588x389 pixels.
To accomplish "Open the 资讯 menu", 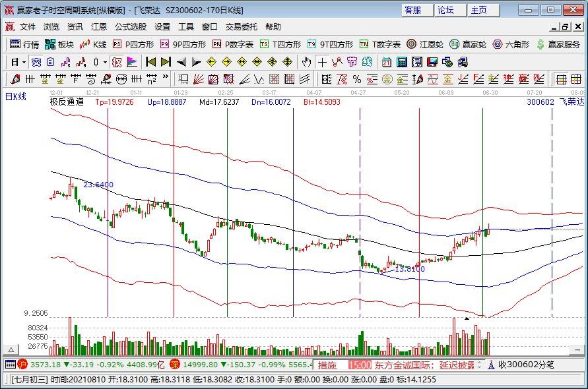I will pos(75,27).
